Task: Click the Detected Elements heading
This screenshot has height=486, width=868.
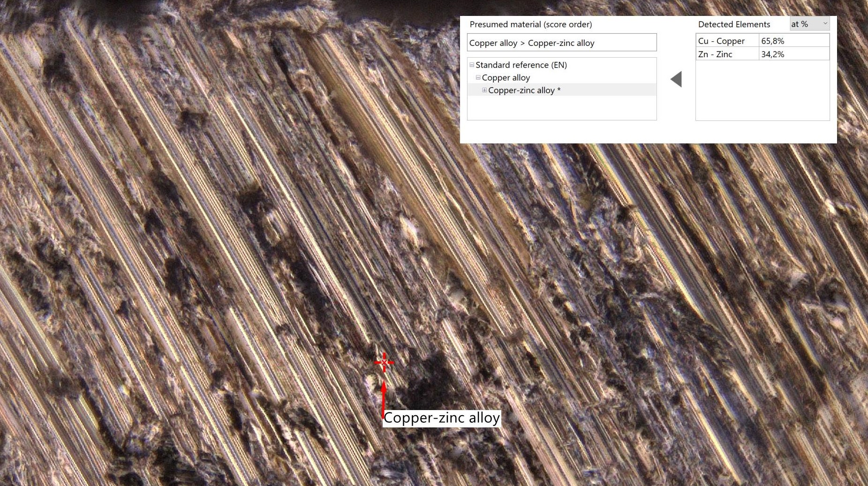Action: click(x=734, y=24)
